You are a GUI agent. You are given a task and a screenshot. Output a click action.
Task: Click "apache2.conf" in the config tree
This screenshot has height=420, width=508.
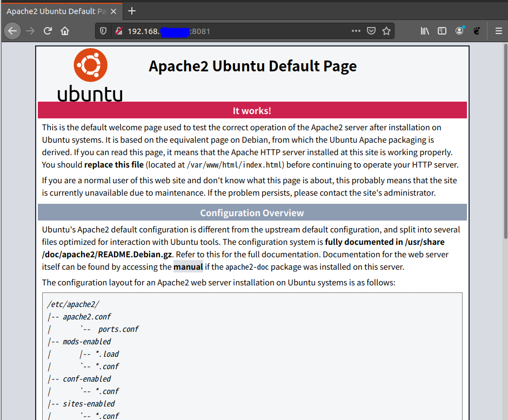(87, 317)
